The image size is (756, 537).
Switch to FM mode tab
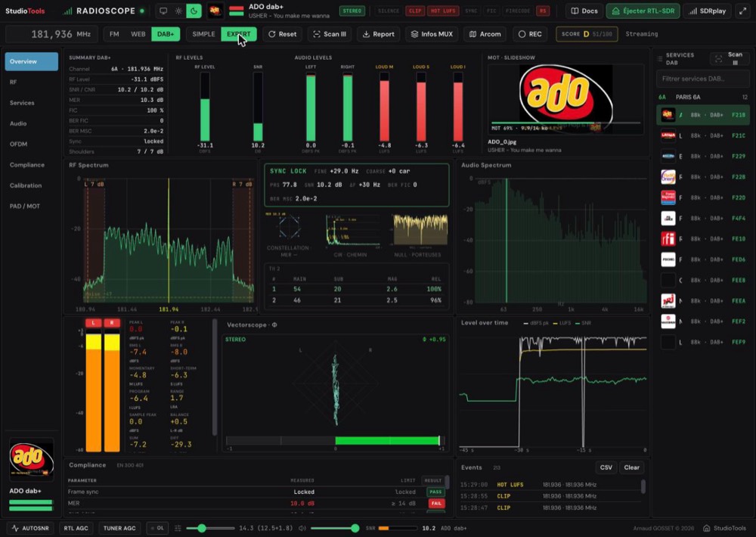(114, 34)
